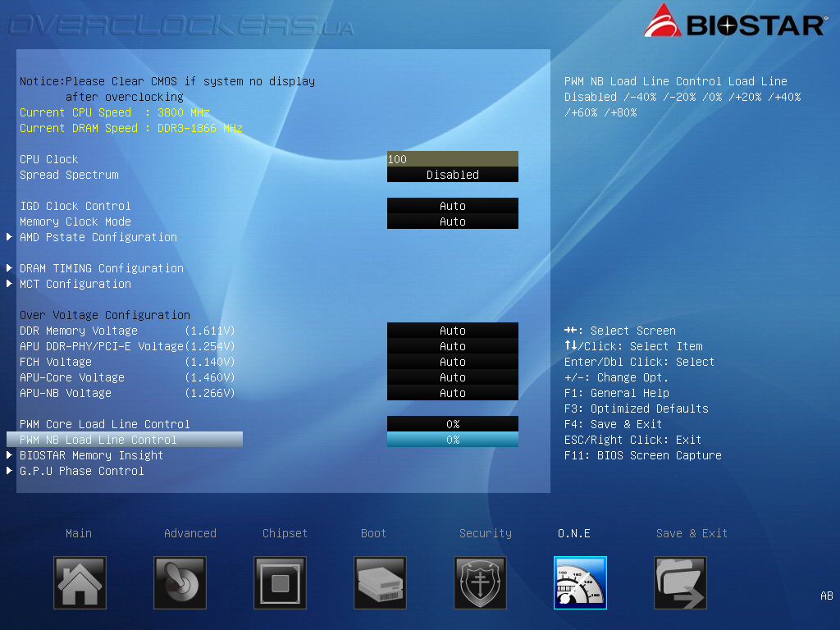Open the FCH Voltage Auto option
Viewport: 840px width, 630px height.
coord(453,362)
